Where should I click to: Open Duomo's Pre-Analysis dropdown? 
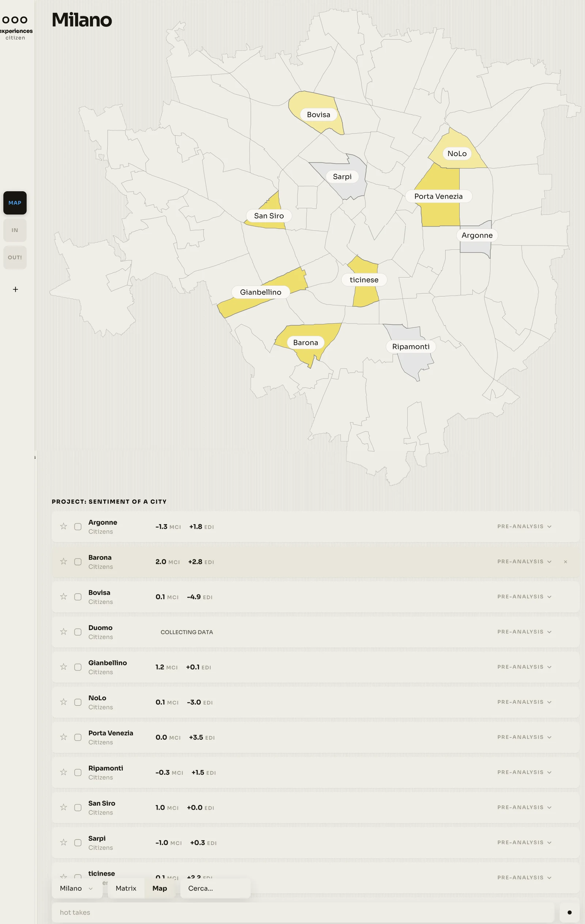tap(524, 632)
